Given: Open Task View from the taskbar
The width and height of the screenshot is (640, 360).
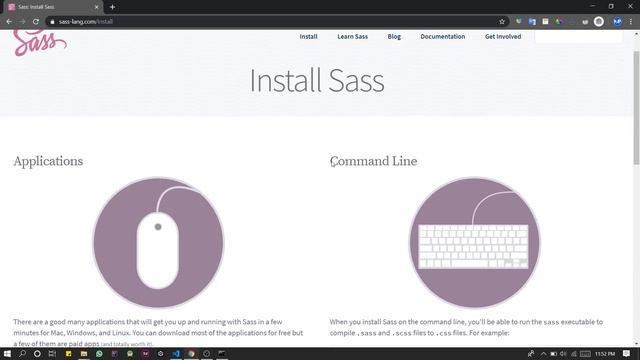Looking at the screenshot, I should [52, 353].
